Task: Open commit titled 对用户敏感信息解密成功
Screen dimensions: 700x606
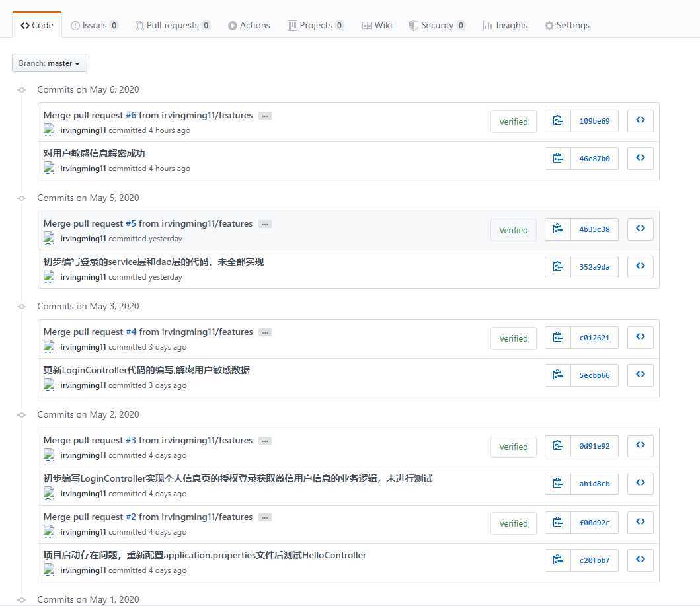Action: [x=95, y=153]
